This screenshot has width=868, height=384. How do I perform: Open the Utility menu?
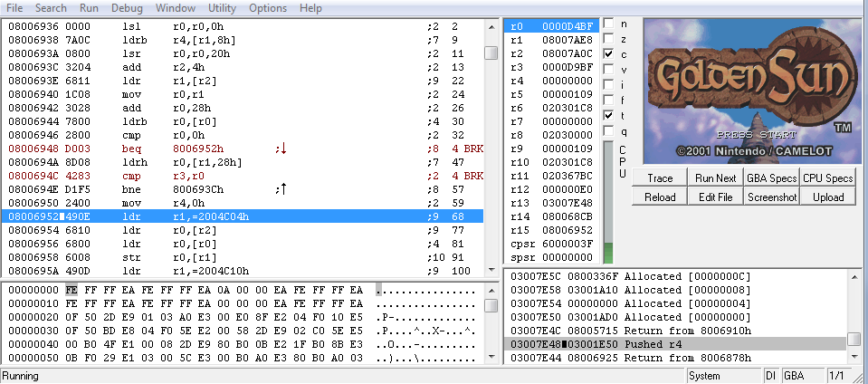(222, 8)
